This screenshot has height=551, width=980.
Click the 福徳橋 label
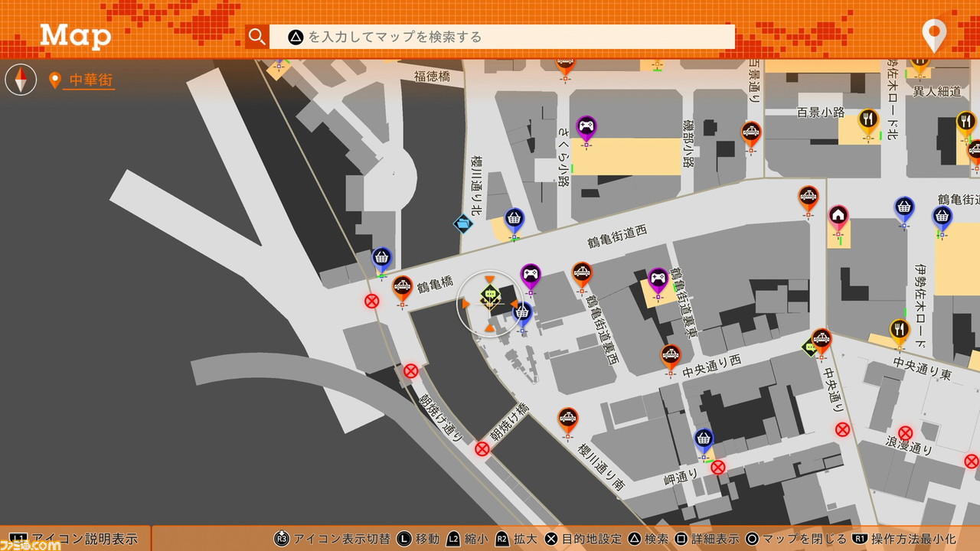[433, 76]
